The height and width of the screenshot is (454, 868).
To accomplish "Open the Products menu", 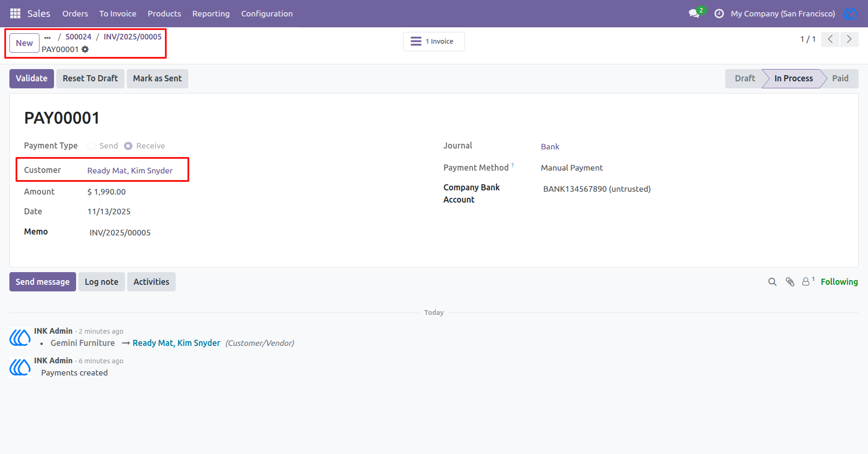I will pyautogui.click(x=164, y=14).
